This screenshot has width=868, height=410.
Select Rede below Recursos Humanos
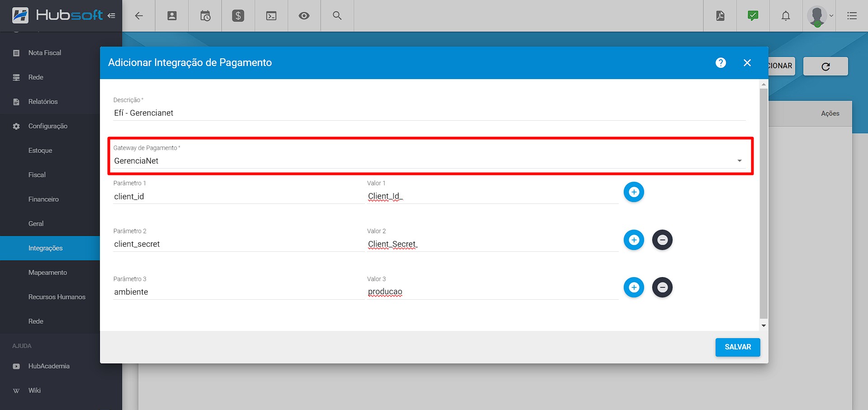50,321
